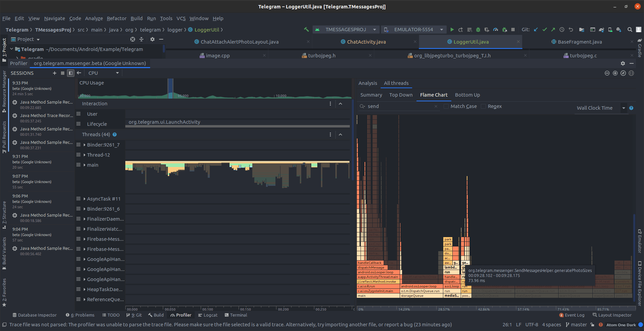Image resolution: width=644 pixels, height=331 pixels.
Task: Open Search Everywhere magnifier
Action: (x=630, y=30)
